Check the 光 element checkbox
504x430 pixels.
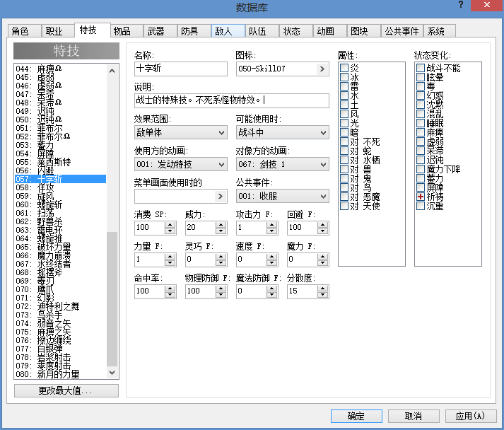344,123
